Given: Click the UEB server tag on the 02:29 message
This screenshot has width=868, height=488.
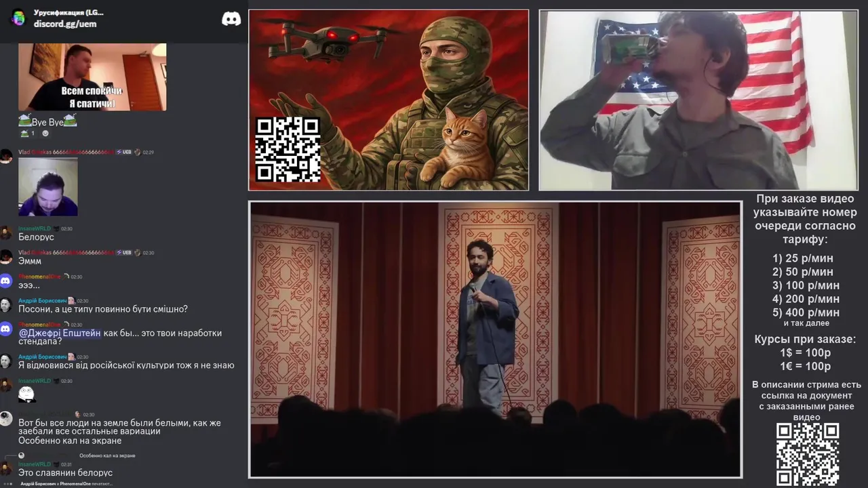Looking at the screenshot, I should coord(123,152).
